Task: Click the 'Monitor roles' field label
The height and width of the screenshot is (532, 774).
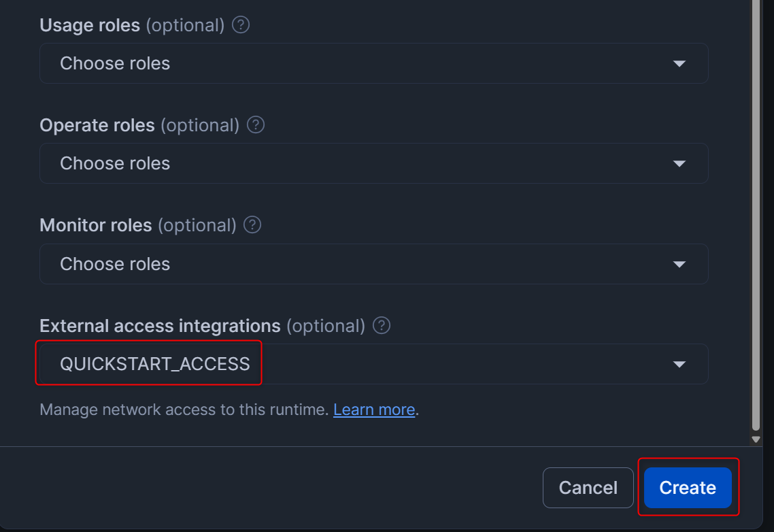Action: pyautogui.click(x=96, y=225)
